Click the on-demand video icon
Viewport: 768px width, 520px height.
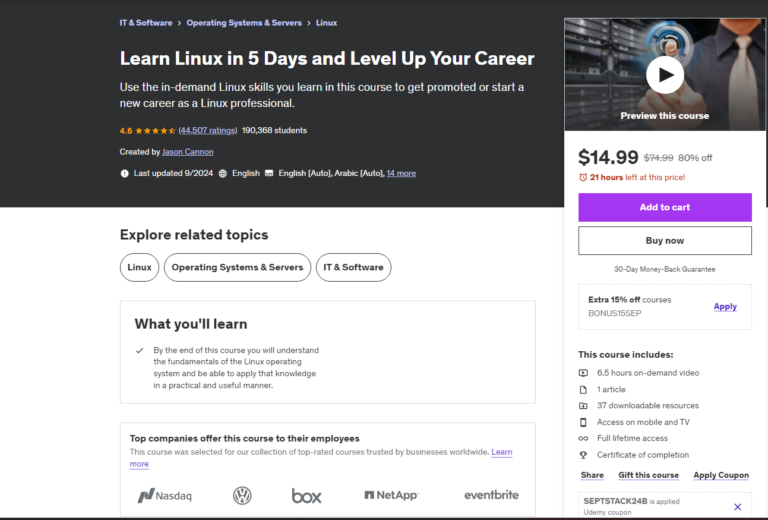point(583,373)
